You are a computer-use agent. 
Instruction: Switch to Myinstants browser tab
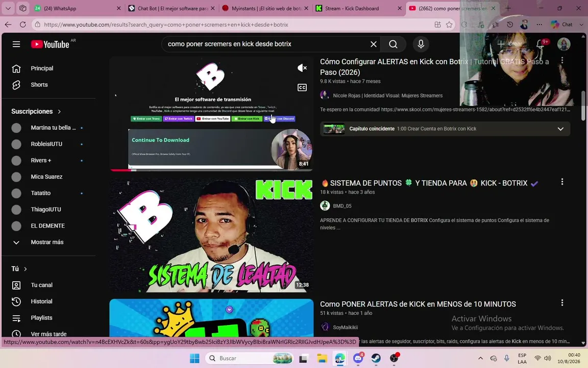[x=265, y=8]
